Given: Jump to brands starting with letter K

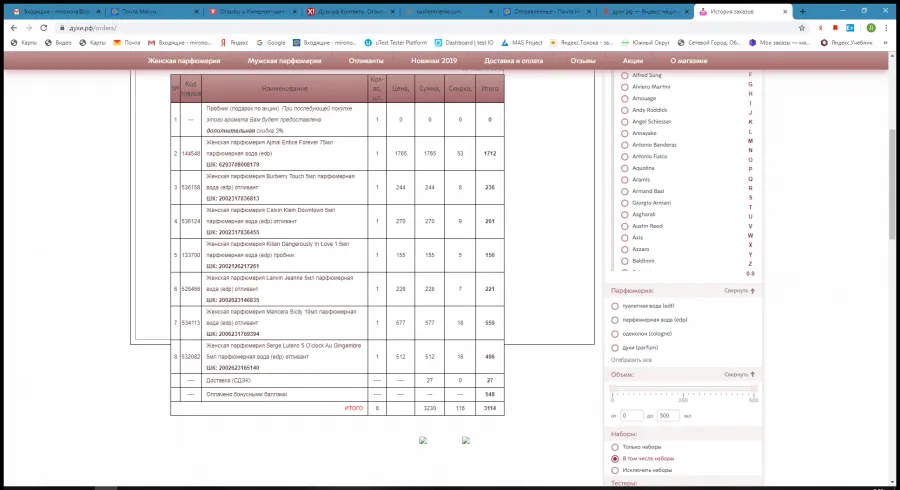Looking at the screenshot, I should (750, 122).
